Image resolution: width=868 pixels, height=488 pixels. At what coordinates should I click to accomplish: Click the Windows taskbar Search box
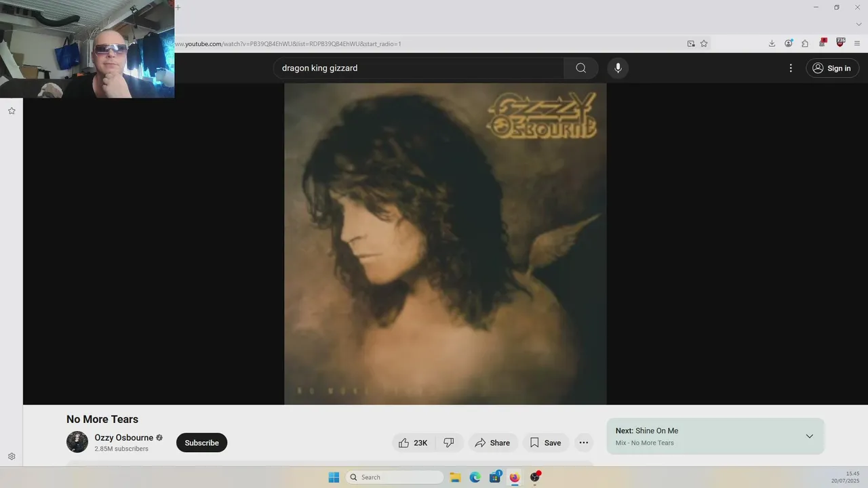click(395, 477)
